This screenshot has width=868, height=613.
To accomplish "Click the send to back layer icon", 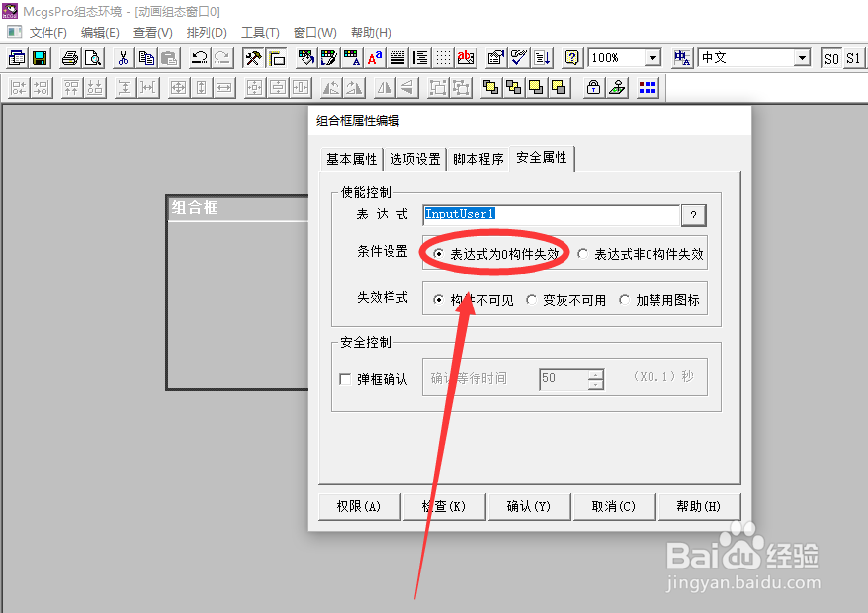I will pyautogui.click(x=513, y=87).
